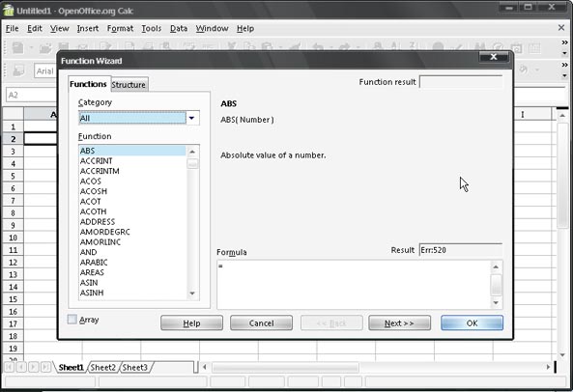573x392 pixels.
Task: Click the Data Sources toolbar icon
Action: coord(534,47)
